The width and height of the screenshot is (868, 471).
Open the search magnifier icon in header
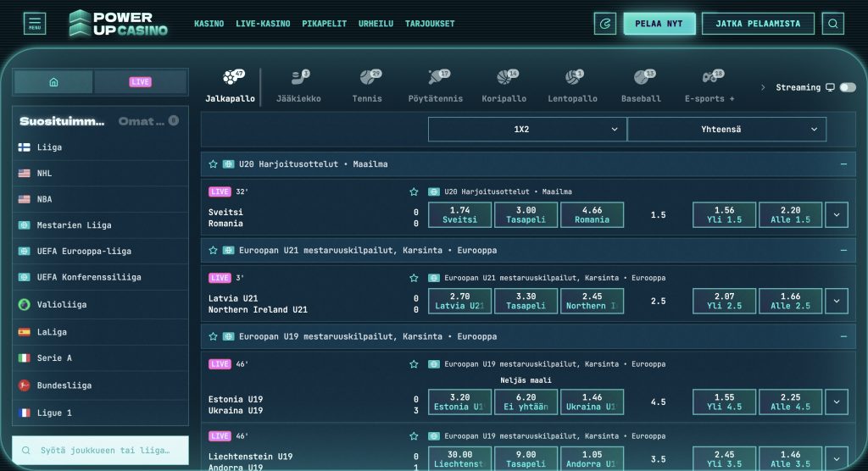click(832, 24)
